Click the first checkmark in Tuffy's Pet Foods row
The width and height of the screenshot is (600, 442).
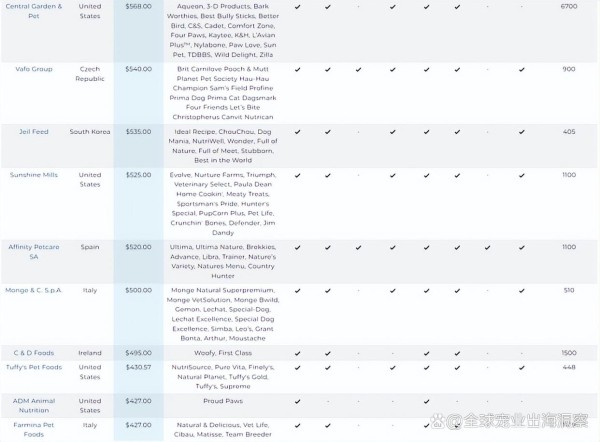pos(297,367)
